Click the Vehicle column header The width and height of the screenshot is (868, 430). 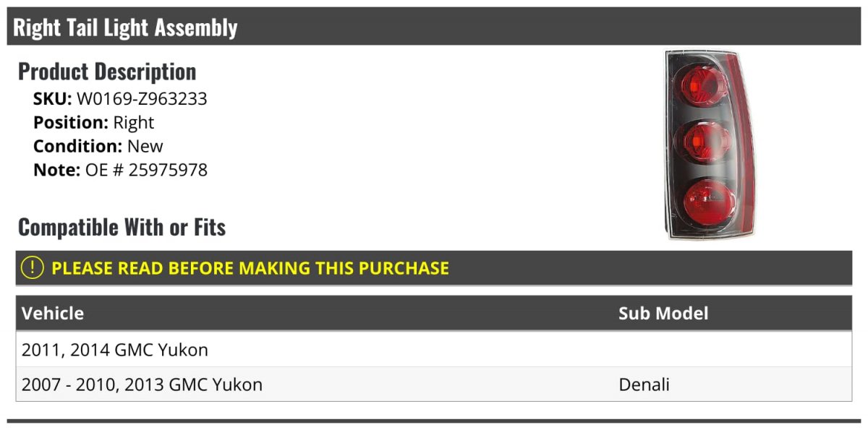[x=53, y=313]
